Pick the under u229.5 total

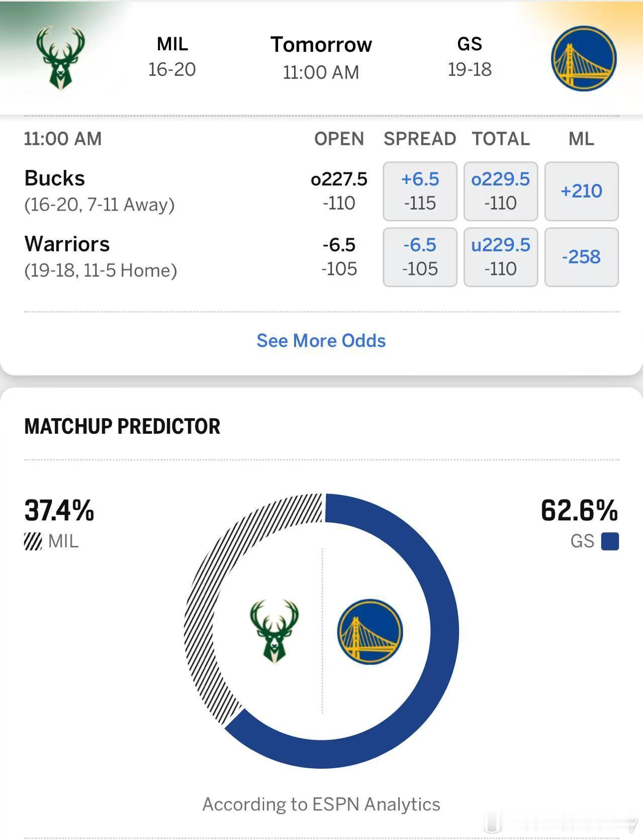point(500,257)
